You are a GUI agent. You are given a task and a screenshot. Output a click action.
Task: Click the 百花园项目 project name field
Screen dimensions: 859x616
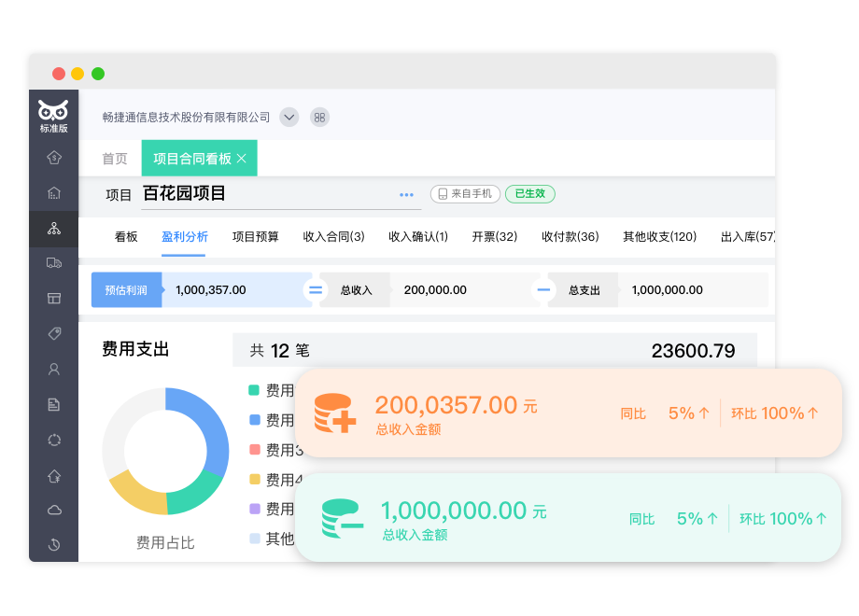click(282, 194)
